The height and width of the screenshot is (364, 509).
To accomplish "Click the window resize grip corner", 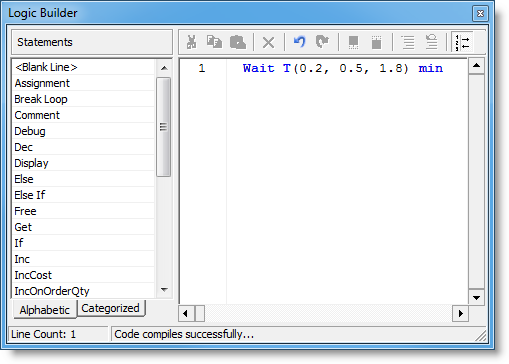I will [x=481, y=336].
